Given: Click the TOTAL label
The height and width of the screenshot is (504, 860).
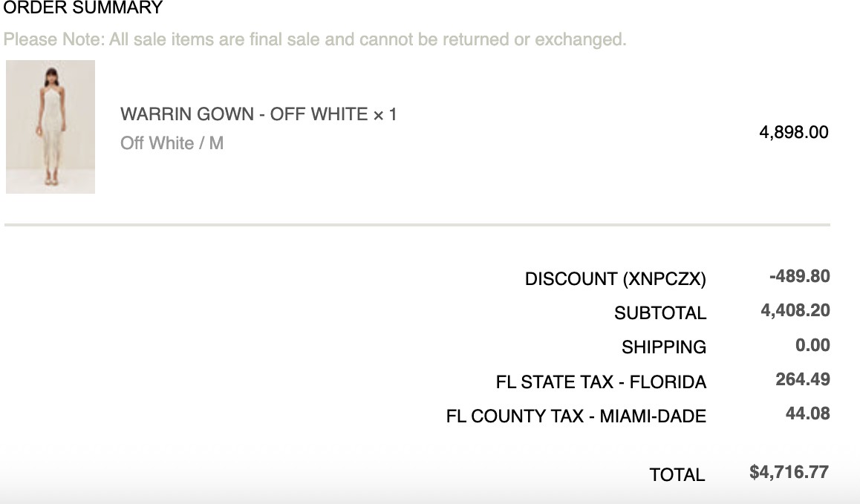Looking at the screenshot, I should [677, 475].
